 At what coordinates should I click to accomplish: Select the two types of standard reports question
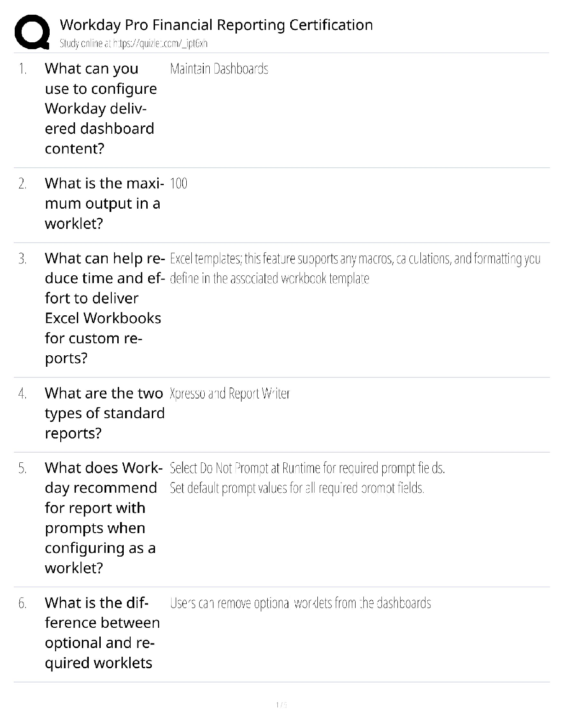tap(104, 413)
